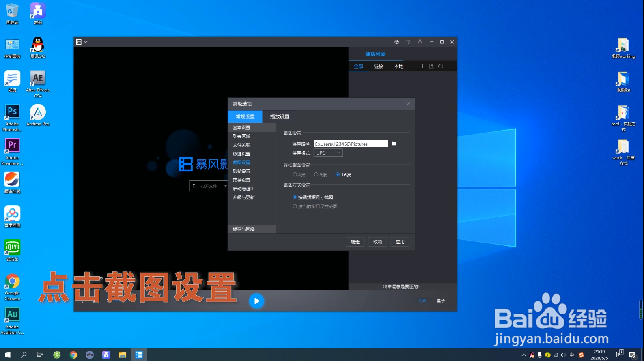Choose 4张 burst screenshot option

pyautogui.click(x=299, y=175)
